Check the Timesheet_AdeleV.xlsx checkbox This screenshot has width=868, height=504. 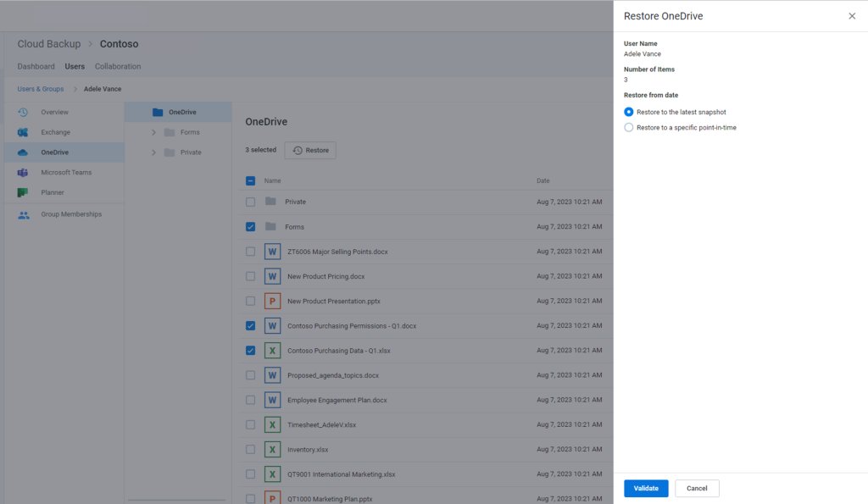coord(251,425)
